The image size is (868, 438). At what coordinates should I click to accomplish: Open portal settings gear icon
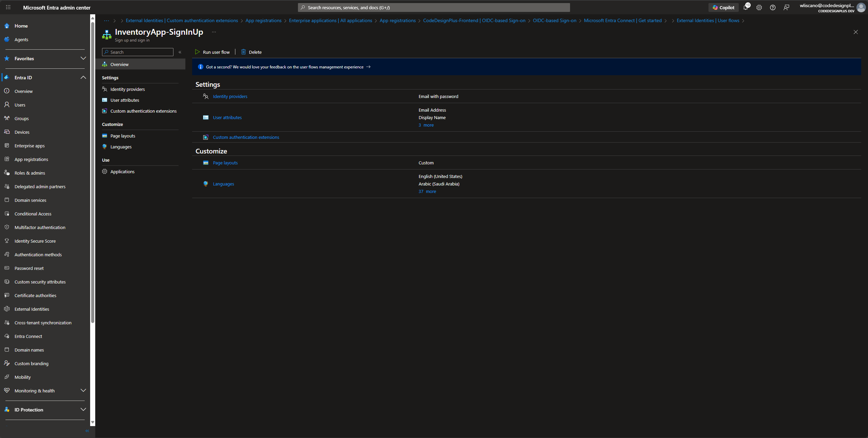(x=759, y=7)
